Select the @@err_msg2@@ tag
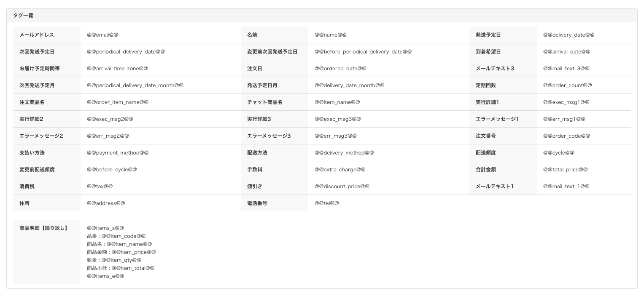 108,136
